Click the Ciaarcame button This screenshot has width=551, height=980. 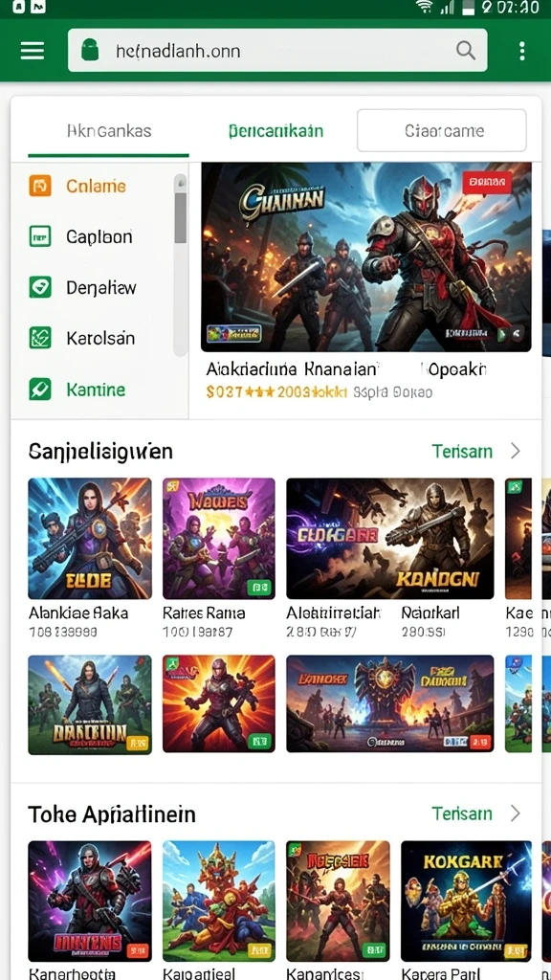(442, 130)
